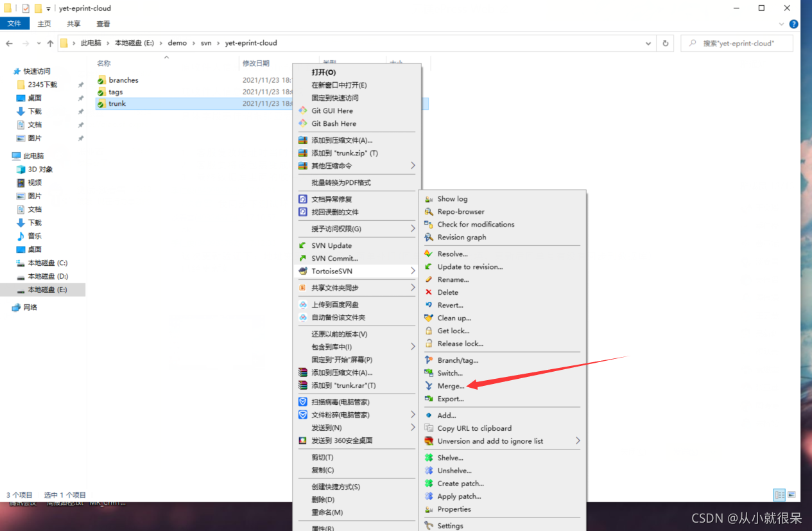
Task: Select the branches folder
Action: click(x=123, y=80)
